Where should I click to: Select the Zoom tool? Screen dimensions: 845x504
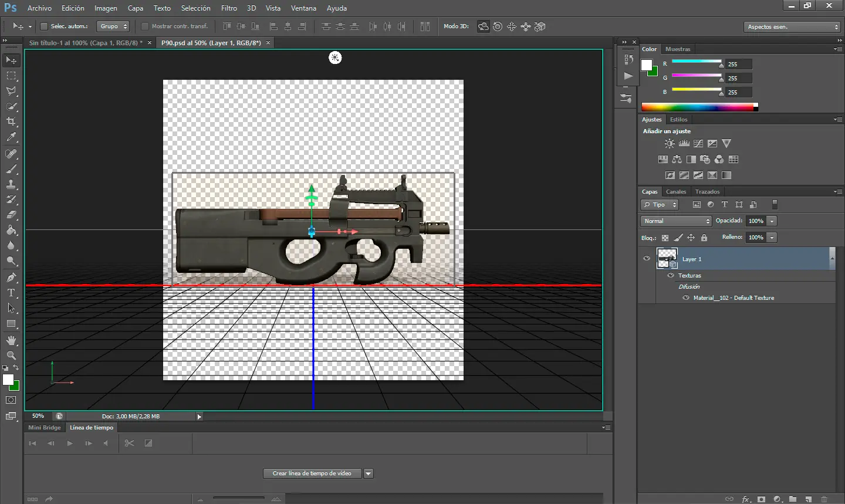point(11,356)
